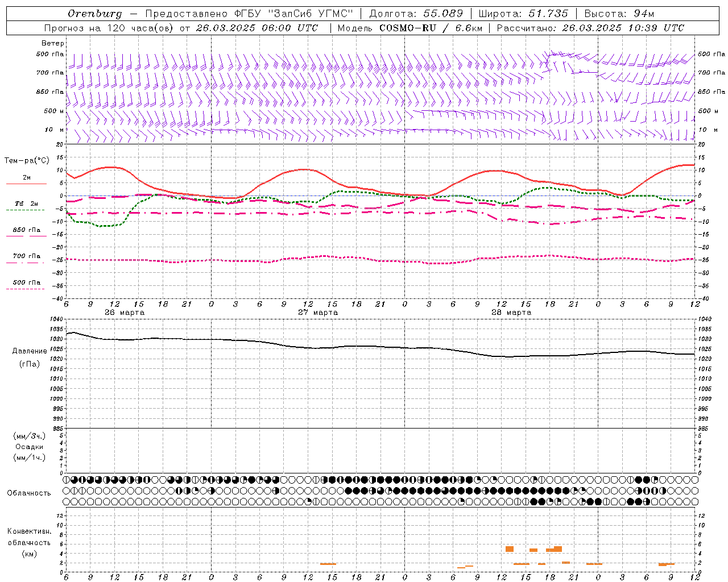Viewport: 728px width, 582px height.
Task: Click the "Облачность" cloud cover row label
Action: (x=29, y=493)
